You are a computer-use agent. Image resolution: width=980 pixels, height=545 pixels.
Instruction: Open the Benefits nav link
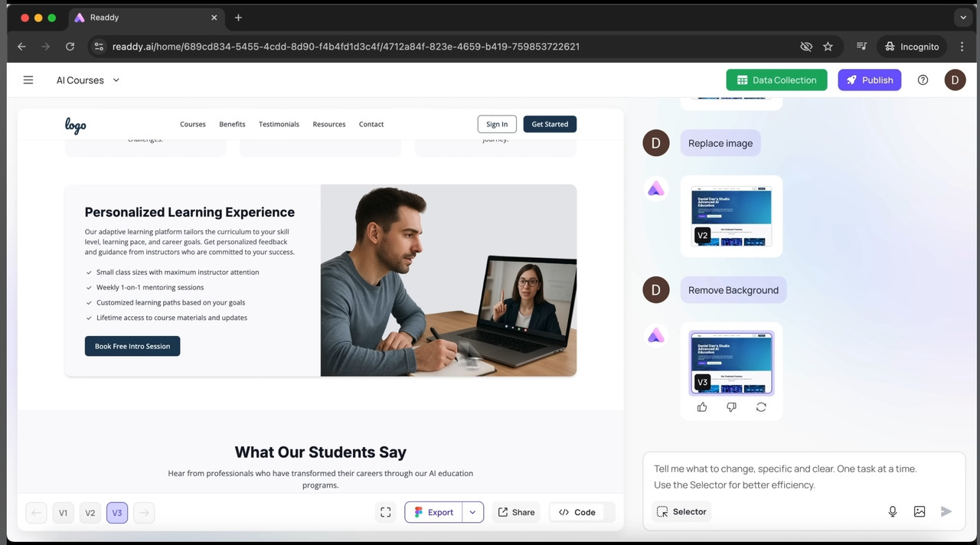(232, 124)
